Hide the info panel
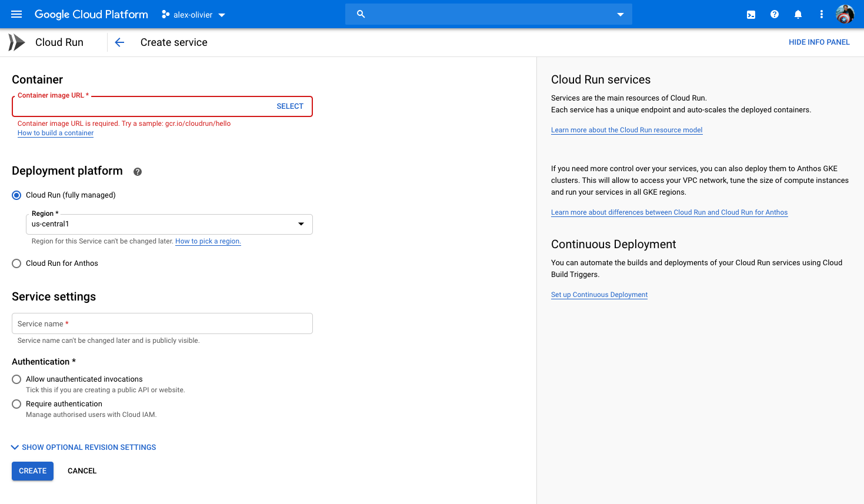864x504 pixels. (819, 42)
